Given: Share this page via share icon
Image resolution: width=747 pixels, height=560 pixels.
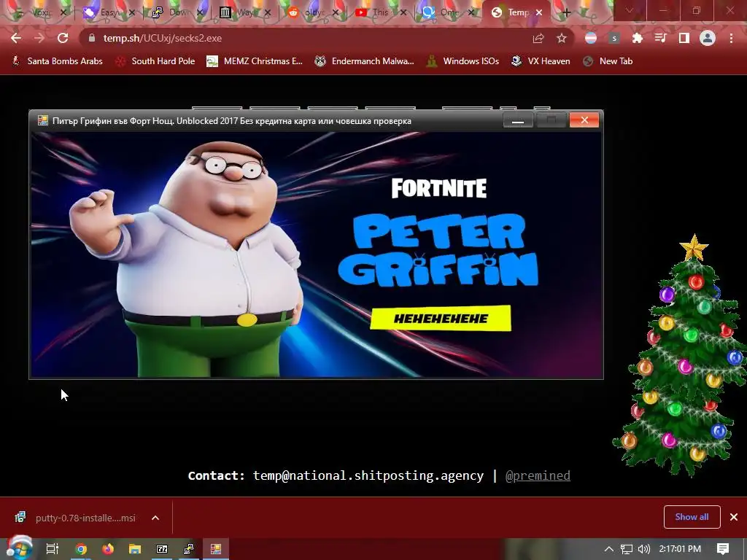Looking at the screenshot, I should coord(538,38).
